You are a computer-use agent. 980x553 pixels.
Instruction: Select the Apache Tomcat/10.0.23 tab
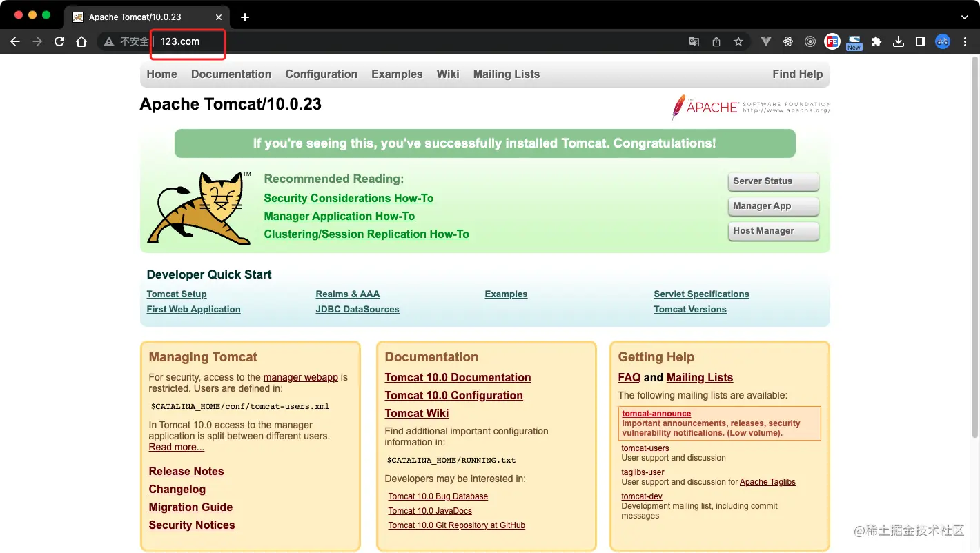point(147,17)
